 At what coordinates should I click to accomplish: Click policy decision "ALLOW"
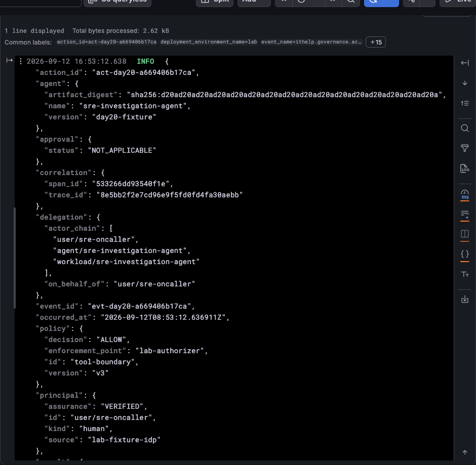tap(111, 340)
